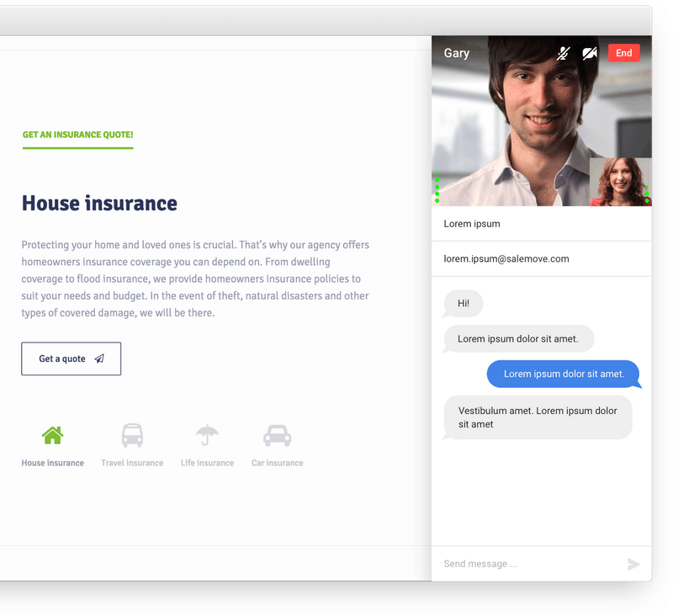Turn off the camera in video call
673x616 pixels.
point(590,53)
